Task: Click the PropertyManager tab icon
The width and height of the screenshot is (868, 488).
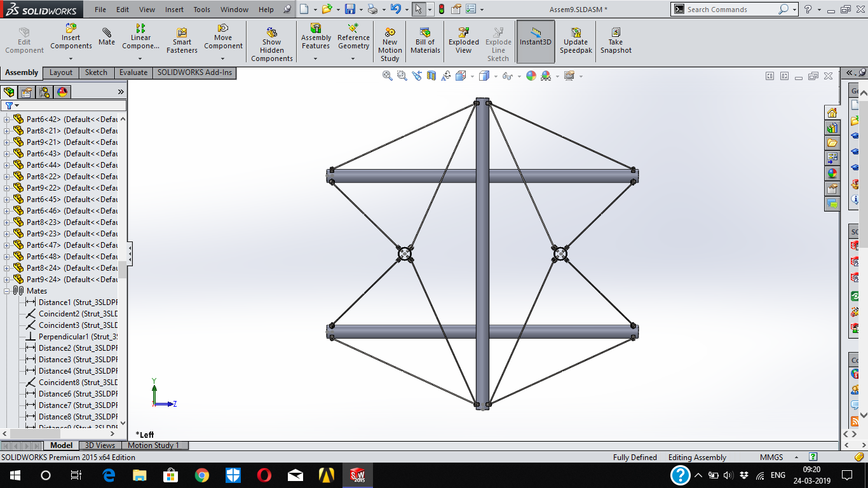Action: click(x=27, y=92)
